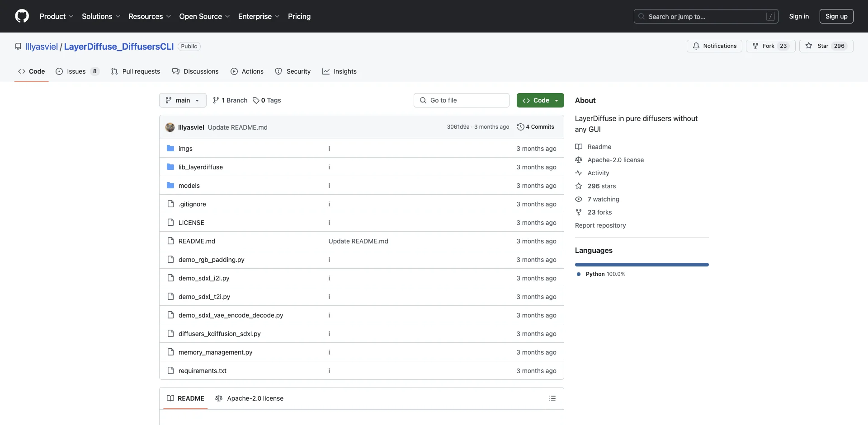The width and height of the screenshot is (868, 425).
Task: Click the magnifier icon in Go to file
Action: coord(423,100)
